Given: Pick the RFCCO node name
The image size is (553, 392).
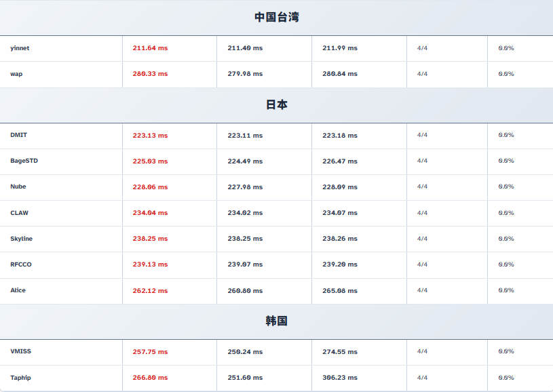Looking at the screenshot, I should 21,264.
